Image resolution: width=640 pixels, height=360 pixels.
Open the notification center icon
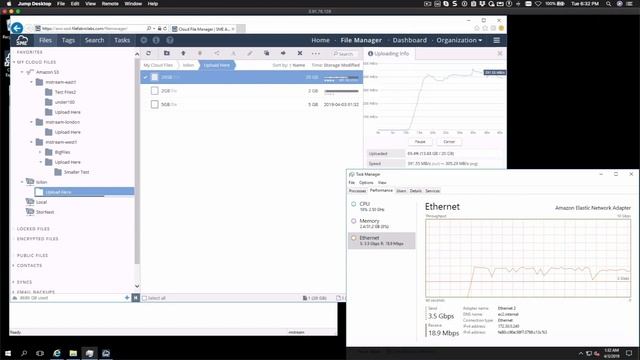(x=629, y=353)
